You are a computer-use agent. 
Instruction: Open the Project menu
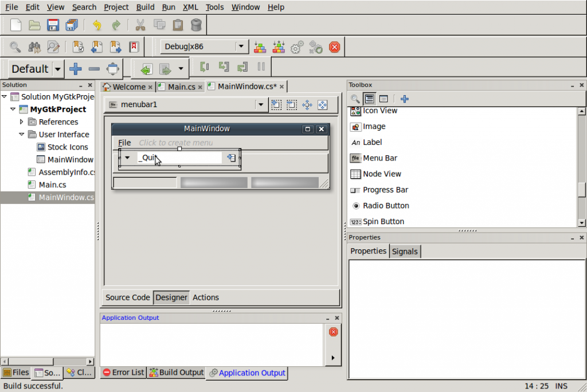click(116, 7)
